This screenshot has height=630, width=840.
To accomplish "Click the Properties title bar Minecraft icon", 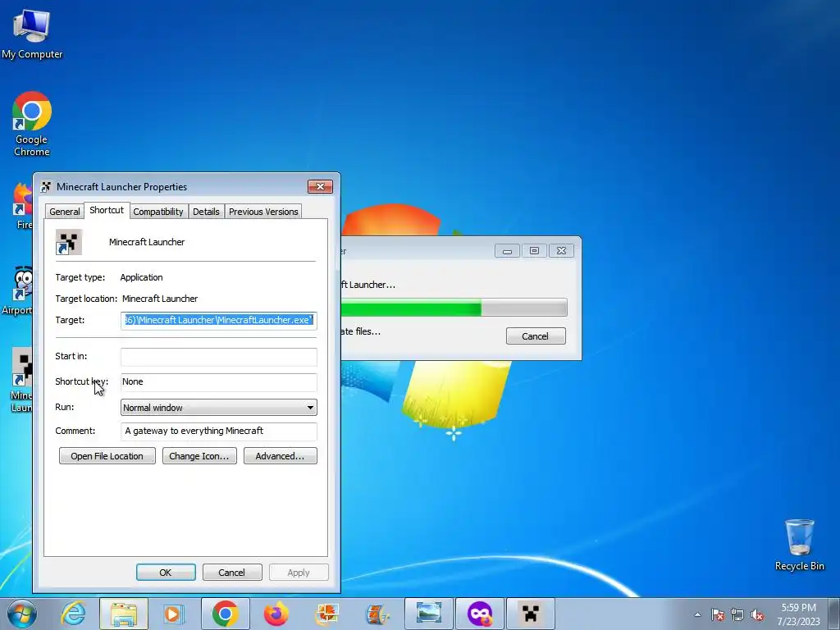I will pos(46,186).
